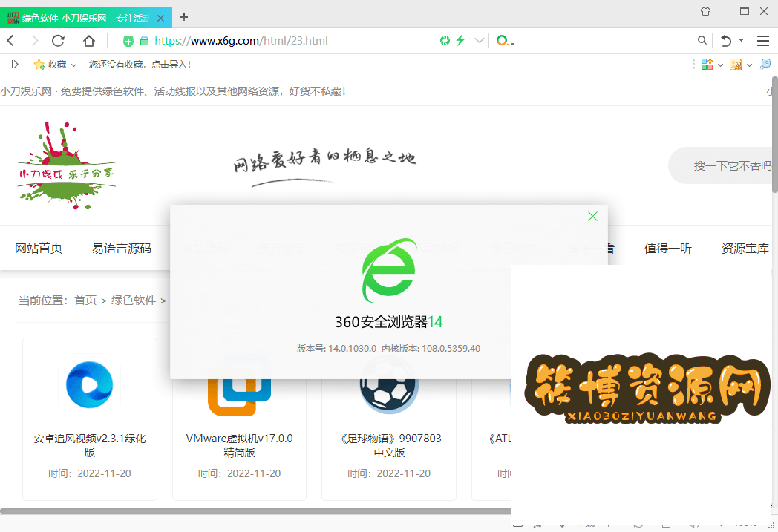
Task: Click the 网络爱好者的栖息之地 slogan banner
Action: click(x=324, y=166)
